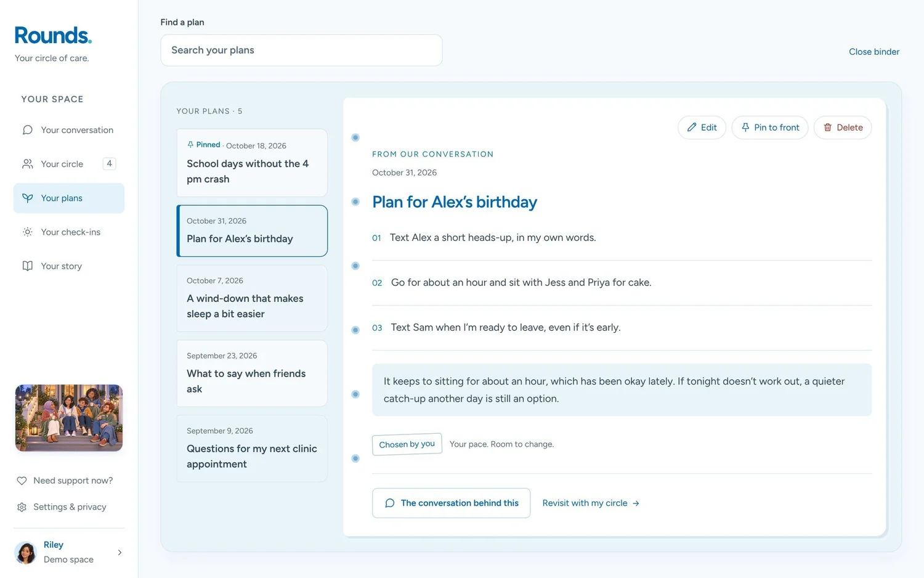Click the Rounds logo

tap(53, 35)
